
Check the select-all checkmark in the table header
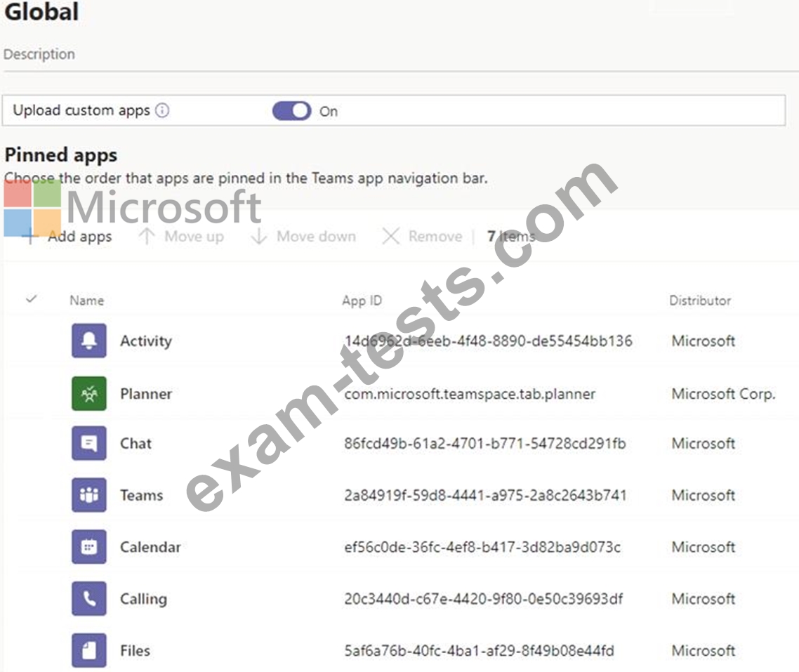(32, 299)
